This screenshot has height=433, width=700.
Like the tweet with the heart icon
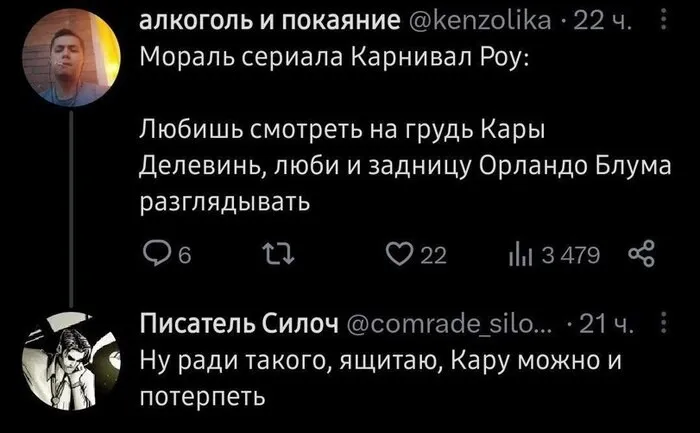[x=398, y=258]
